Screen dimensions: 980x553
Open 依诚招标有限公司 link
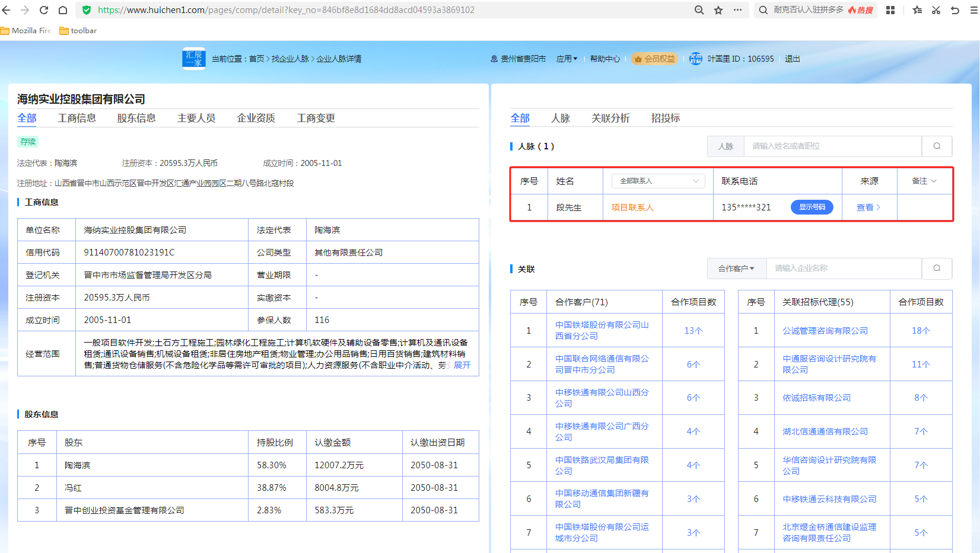click(x=817, y=398)
